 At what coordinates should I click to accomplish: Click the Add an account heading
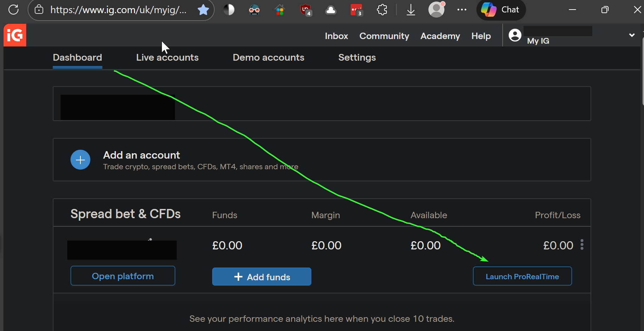click(142, 155)
